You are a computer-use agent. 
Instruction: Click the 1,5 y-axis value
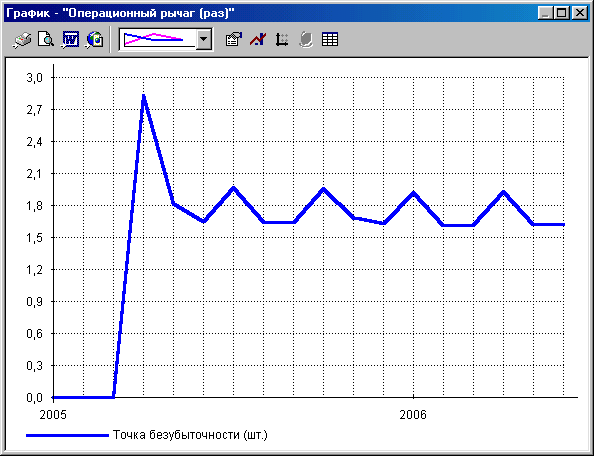point(34,238)
